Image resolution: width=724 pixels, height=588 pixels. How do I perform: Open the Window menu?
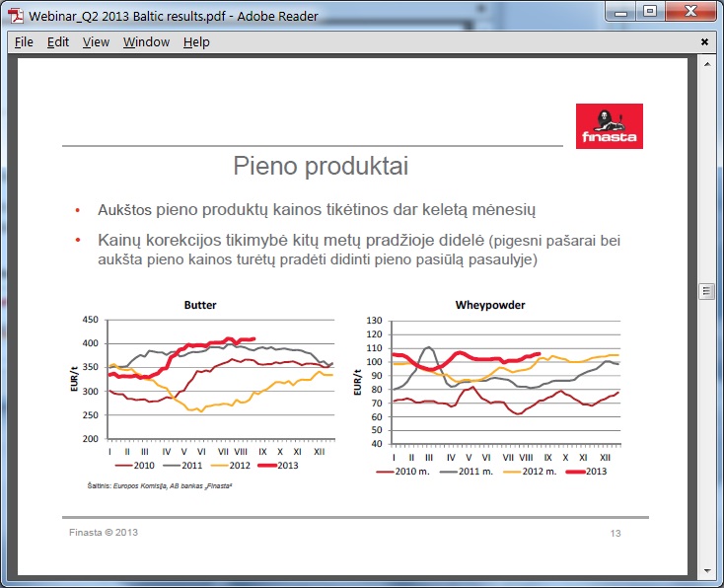(146, 42)
